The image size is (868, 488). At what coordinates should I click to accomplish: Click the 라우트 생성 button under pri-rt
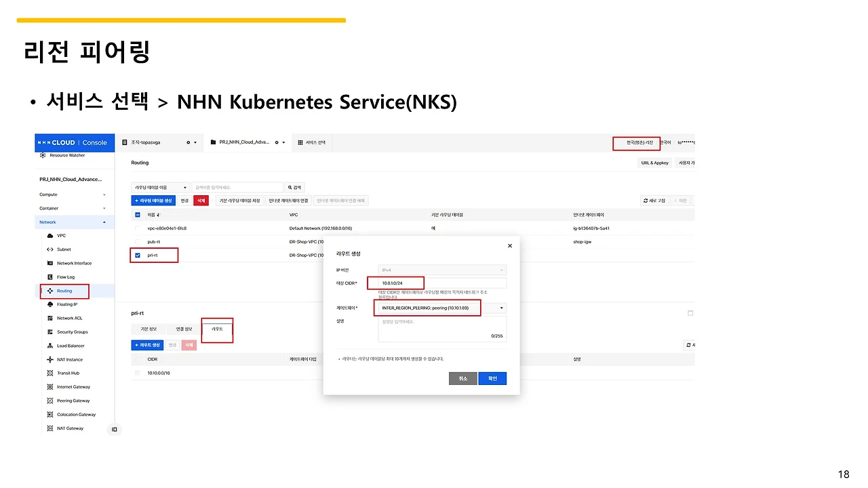pyautogui.click(x=148, y=345)
